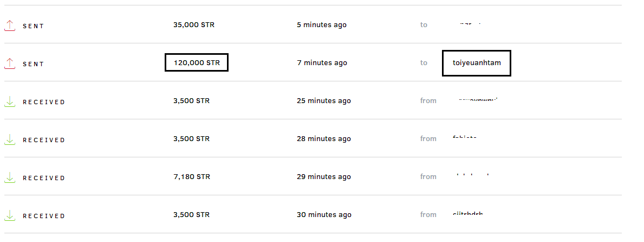644x242 pixels.
Task: Click the RECEIVED label on the 7,180 STR row
Action: tap(43, 178)
